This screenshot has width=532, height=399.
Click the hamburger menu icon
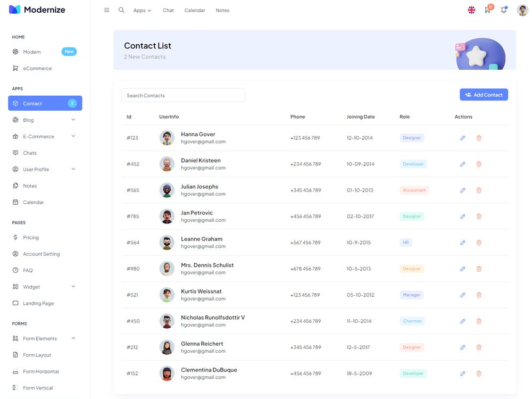[x=106, y=10]
